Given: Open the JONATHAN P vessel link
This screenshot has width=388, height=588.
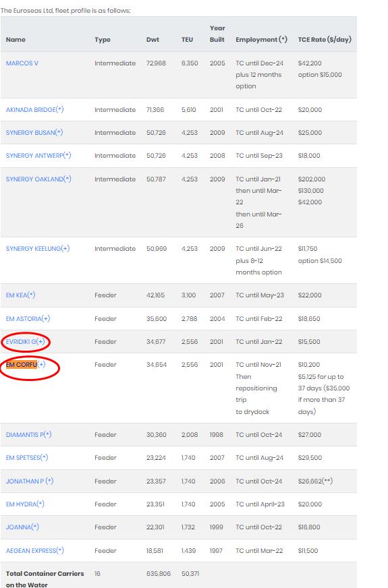Looking at the screenshot, I should [29, 481].
